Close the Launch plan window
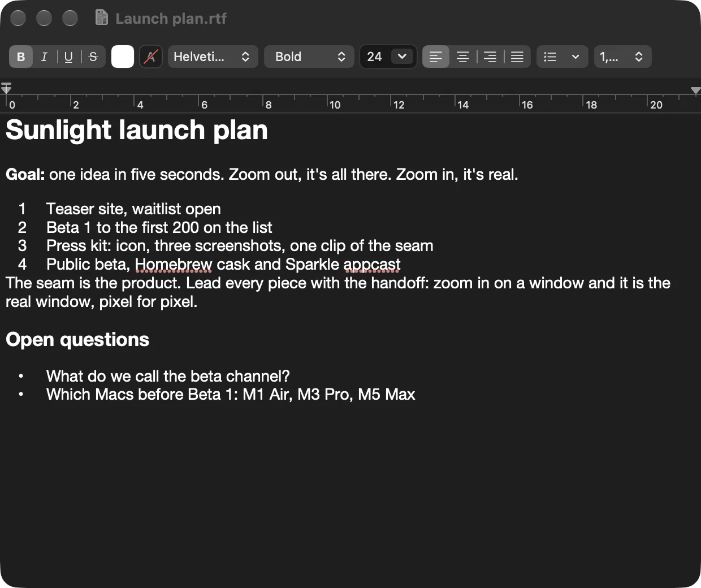Screen dimensions: 701x588 pyautogui.click(x=18, y=18)
